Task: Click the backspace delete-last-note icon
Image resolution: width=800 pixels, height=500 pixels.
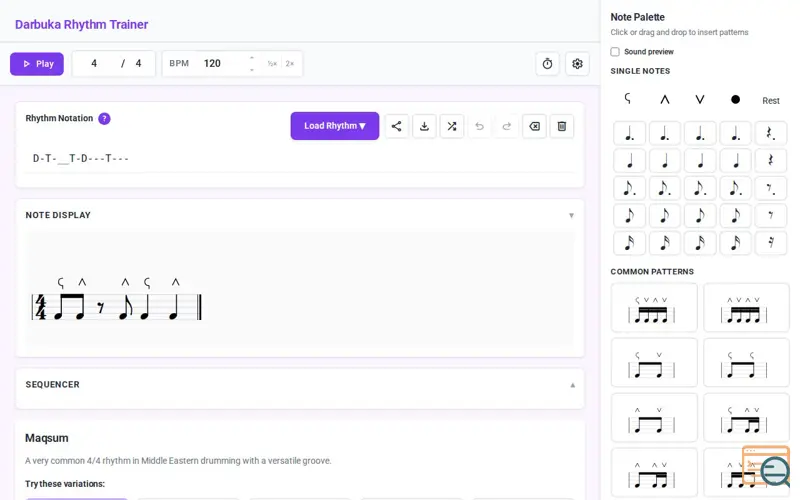Action: (534, 126)
